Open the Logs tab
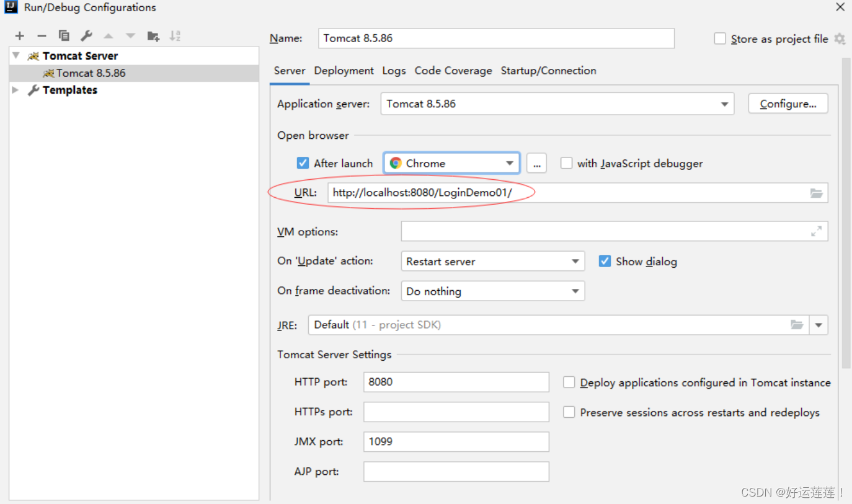Viewport: 852px width, 504px height. (394, 71)
